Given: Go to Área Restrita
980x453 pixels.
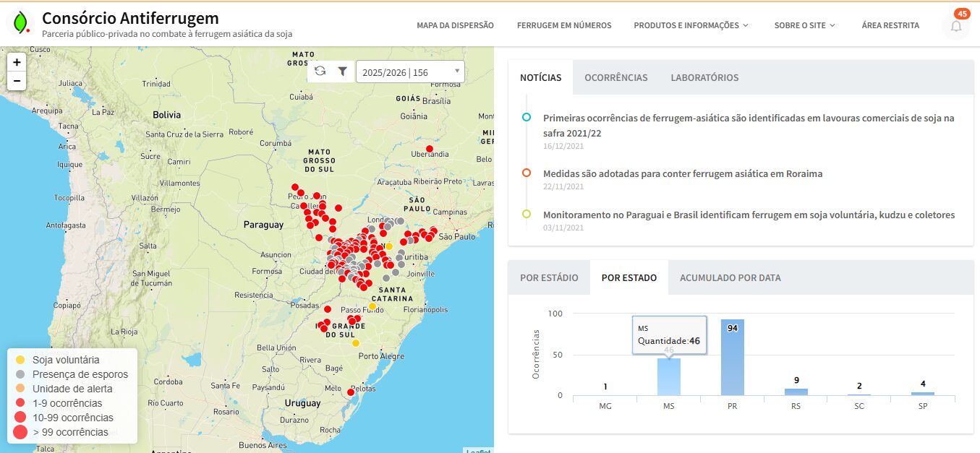Looking at the screenshot, I should tap(890, 25).
